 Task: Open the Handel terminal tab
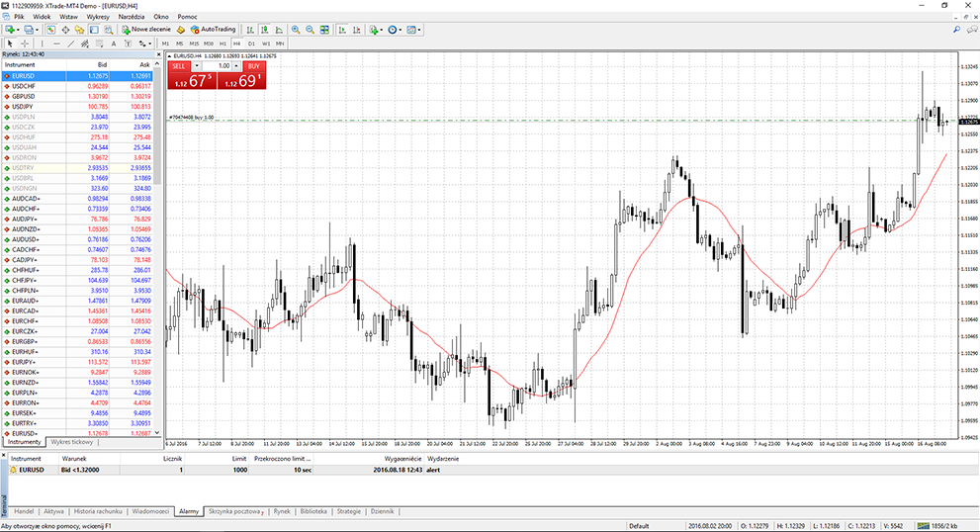pos(24,511)
